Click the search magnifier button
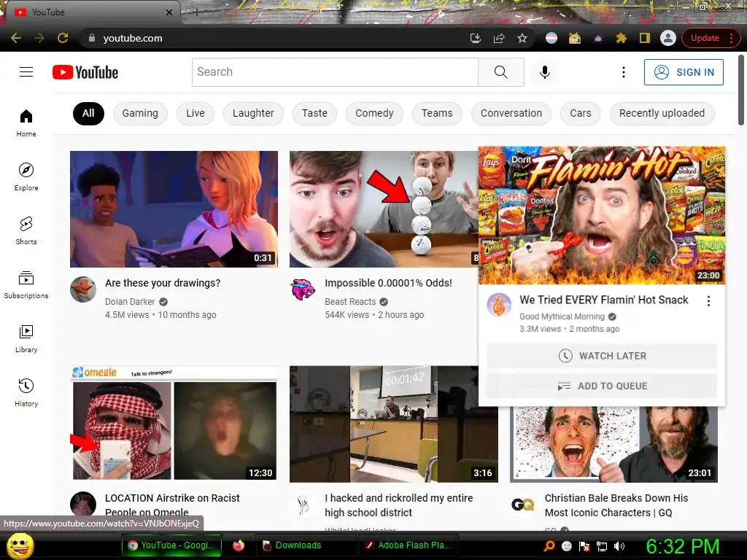Image resolution: width=747 pixels, height=560 pixels. pyautogui.click(x=500, y=72)
